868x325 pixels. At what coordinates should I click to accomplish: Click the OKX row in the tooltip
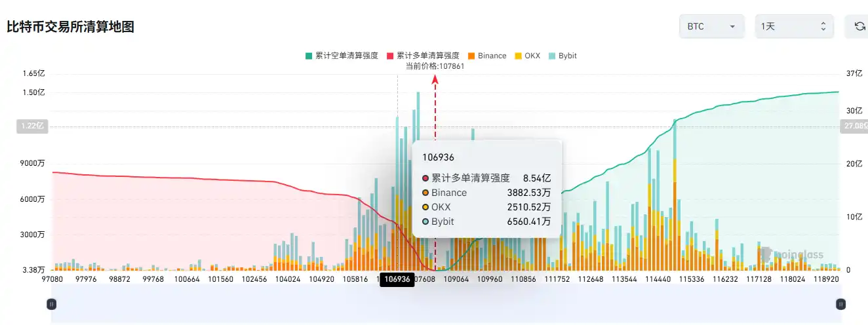pyautogui.click(x=486, y=207)
